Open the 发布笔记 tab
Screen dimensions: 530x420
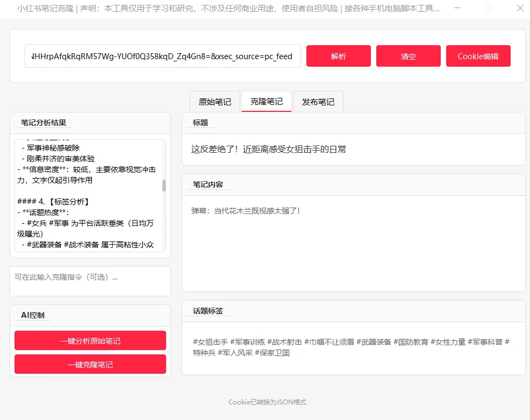point(318,101)
